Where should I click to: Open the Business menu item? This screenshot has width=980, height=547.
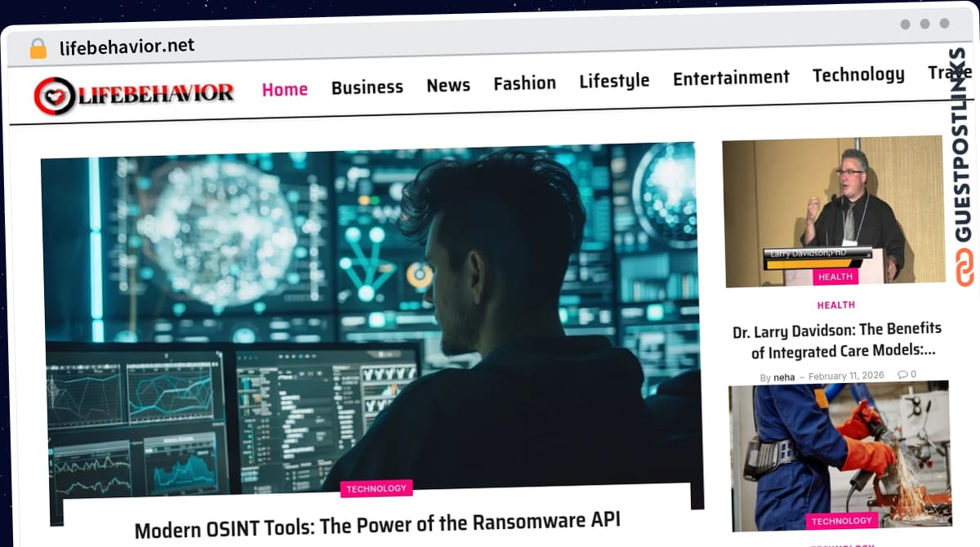click(367, 87)
